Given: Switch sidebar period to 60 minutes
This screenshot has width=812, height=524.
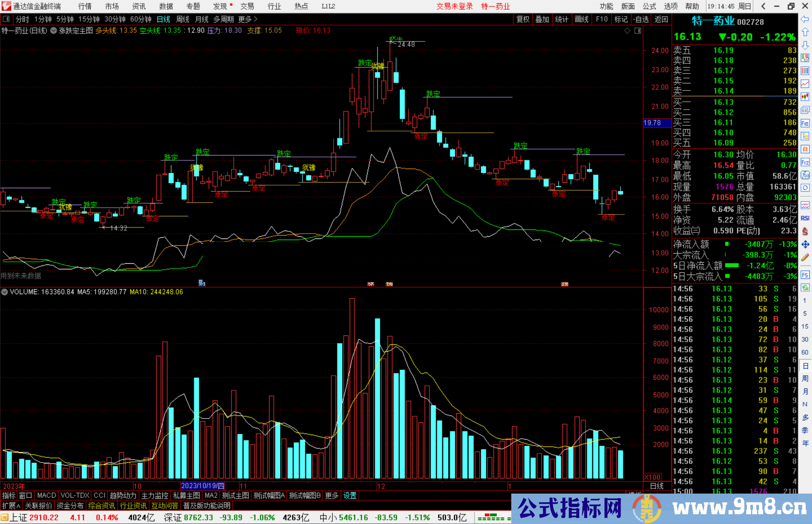Looking at the screenshot, I should pos(804,352).
